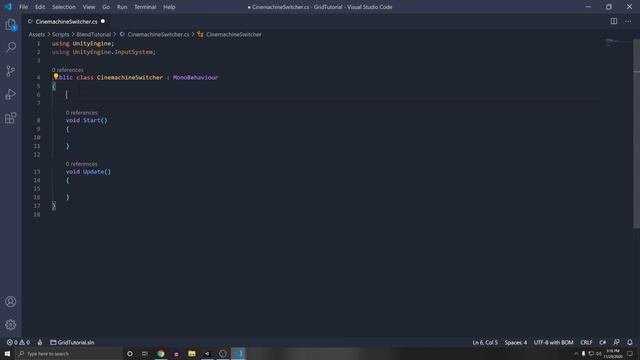
Task: Click the VS Code logo in title bar
Action: point(8,7)
